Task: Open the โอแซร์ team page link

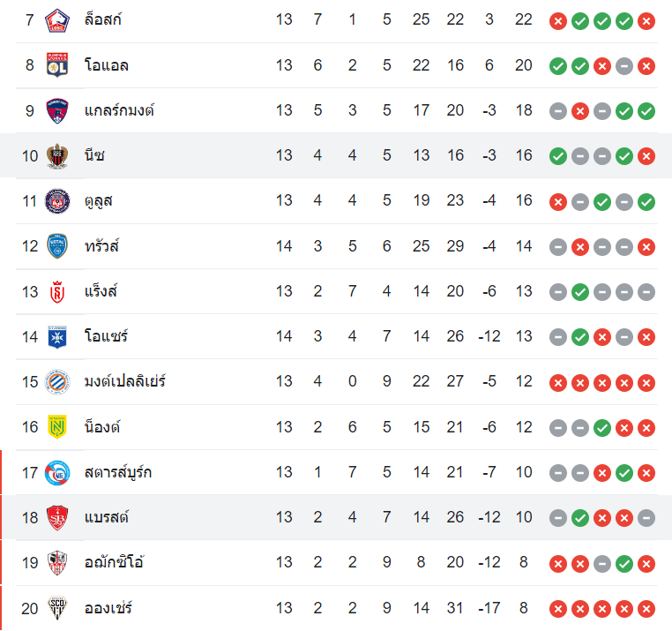Action: pyautogui.click(x=107, y=336)
